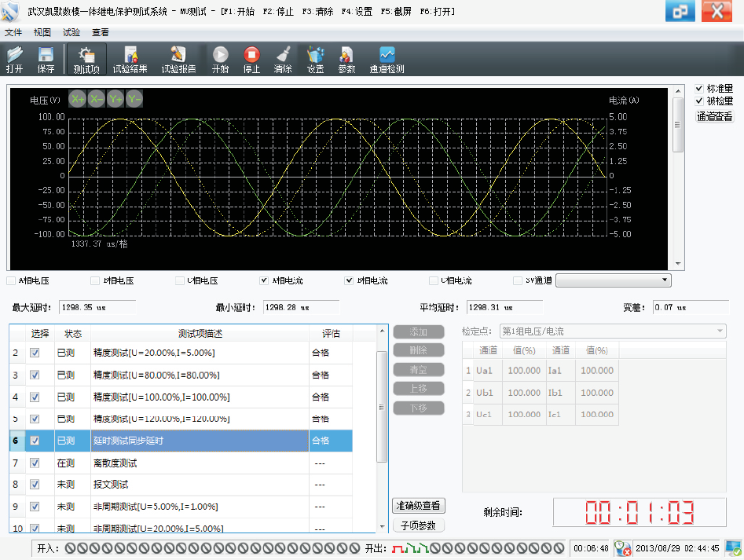
Task: Open the 视图 menu
Action: click(x=42, y=33)
